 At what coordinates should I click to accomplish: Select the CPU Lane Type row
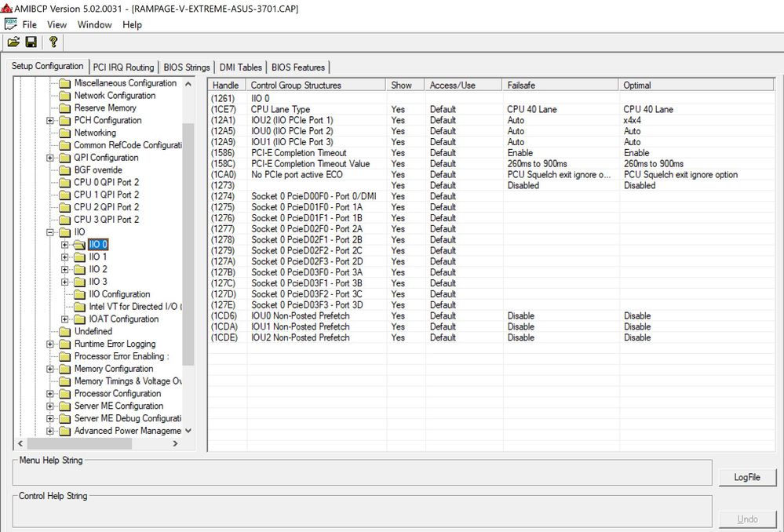pyautogui.click(x=491, y=110)
